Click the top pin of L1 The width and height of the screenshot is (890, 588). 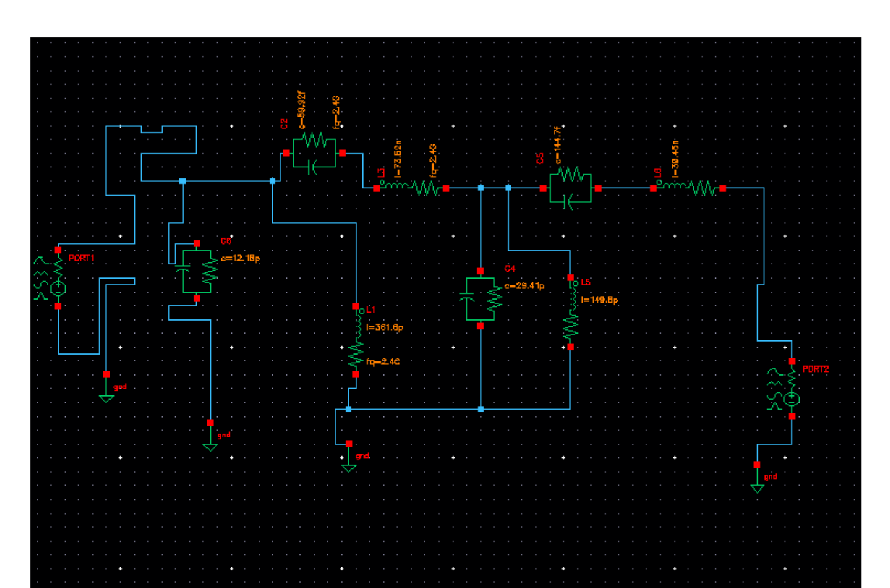click(355, 306)
